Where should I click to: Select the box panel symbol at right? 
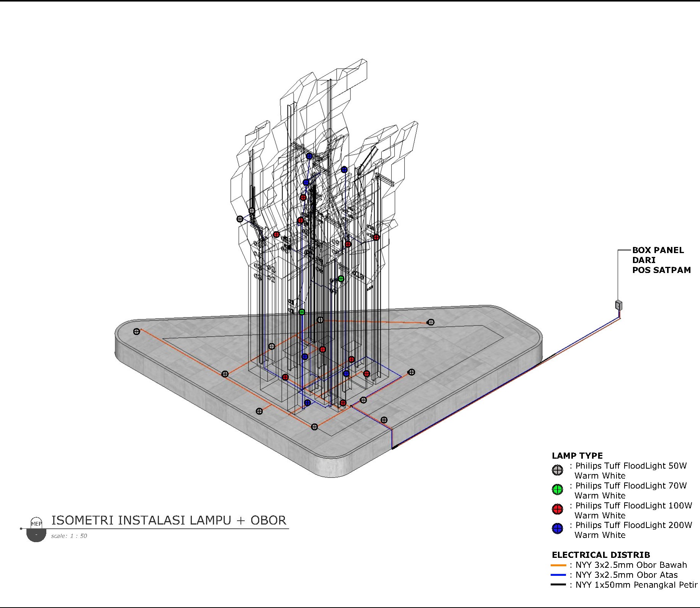[x=618, y=305]
